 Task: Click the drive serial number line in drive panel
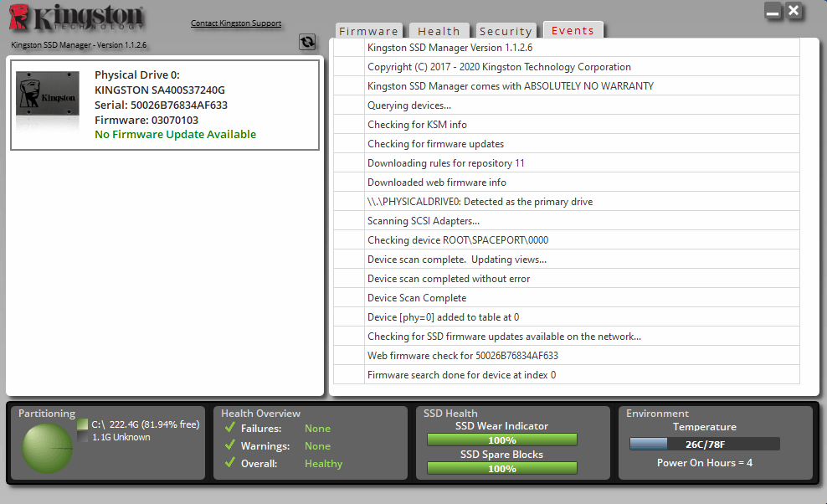[161, 105]
